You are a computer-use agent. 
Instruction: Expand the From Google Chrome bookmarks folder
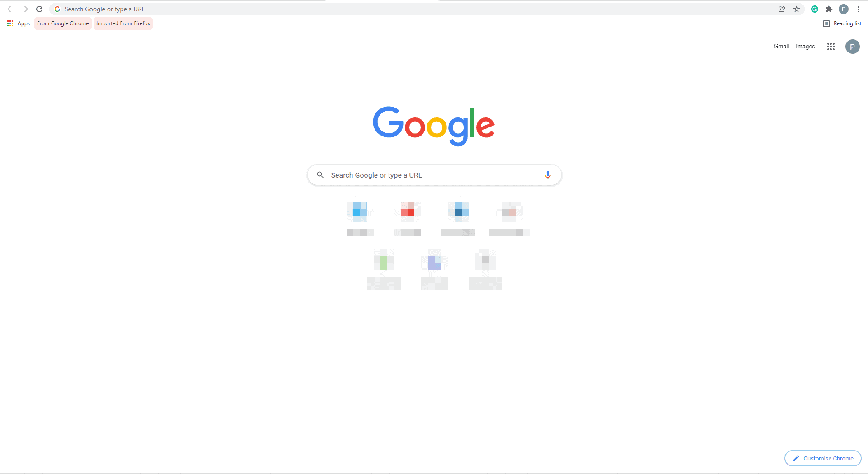[x=63, y=23]
